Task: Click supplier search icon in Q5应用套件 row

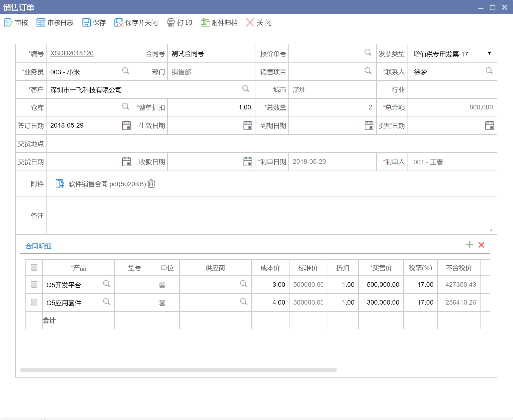Action: [x=243, y=301]
